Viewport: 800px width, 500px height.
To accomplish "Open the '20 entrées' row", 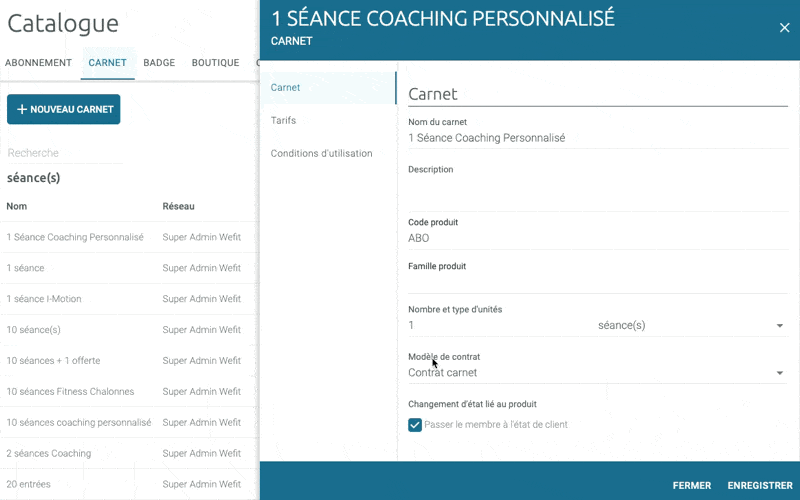I will click(x=128, y=484).
